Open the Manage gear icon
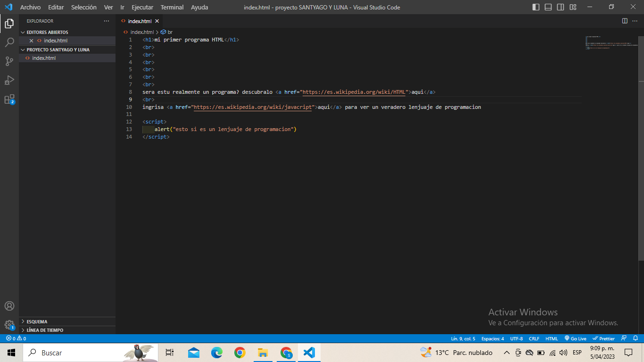This screenshot has width=644, height=362. pos(9,325)
